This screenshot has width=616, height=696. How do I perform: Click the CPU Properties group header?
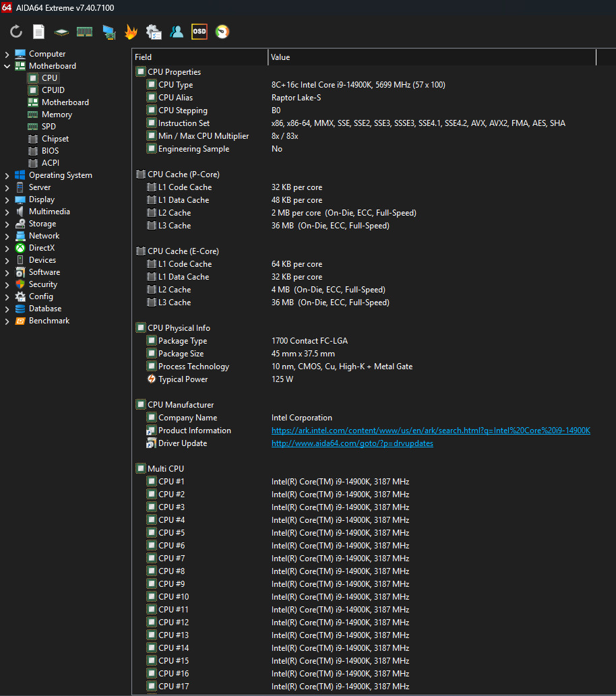tap(168, 72)
